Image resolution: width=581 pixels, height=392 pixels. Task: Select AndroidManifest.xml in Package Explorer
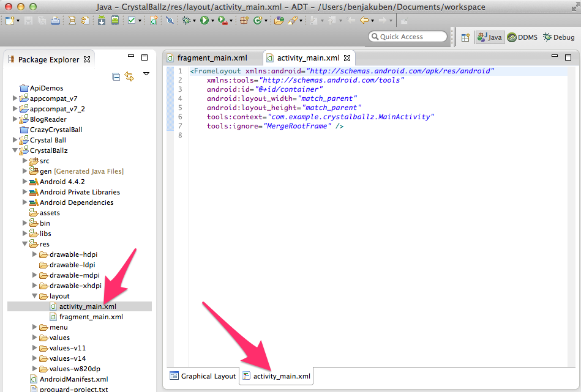click(73, 379)
